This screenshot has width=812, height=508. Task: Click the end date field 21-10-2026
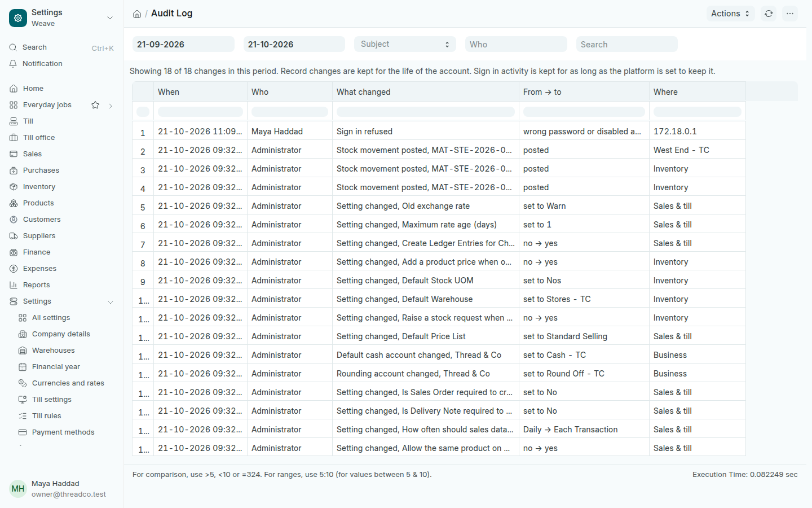[294, 44]
